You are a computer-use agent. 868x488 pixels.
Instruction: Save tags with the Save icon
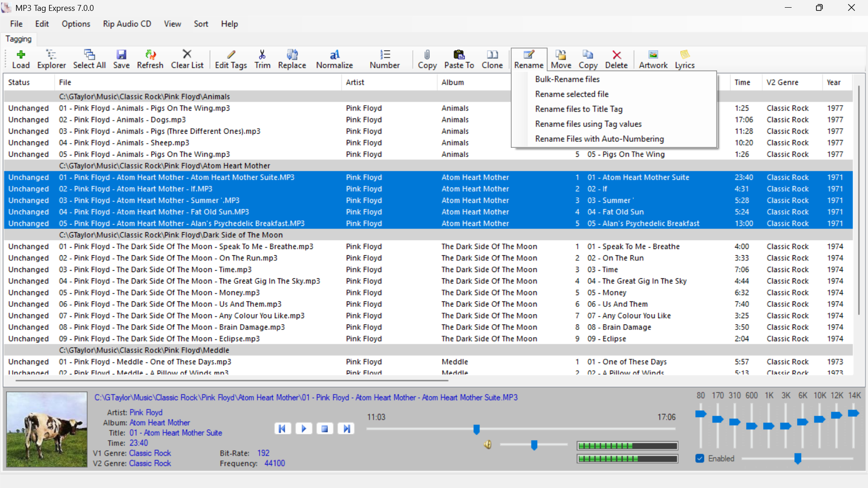pos(121,59)
